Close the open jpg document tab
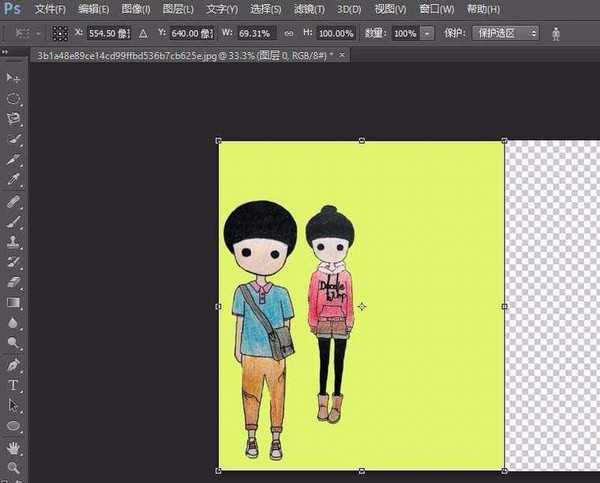The image size is (600, 483). coord(344,55)
